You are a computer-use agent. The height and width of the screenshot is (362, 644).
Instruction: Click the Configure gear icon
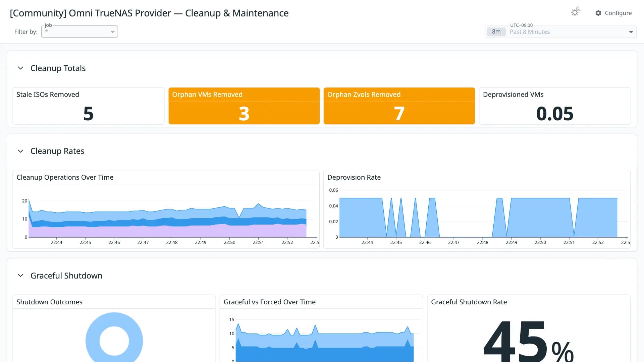598,13
